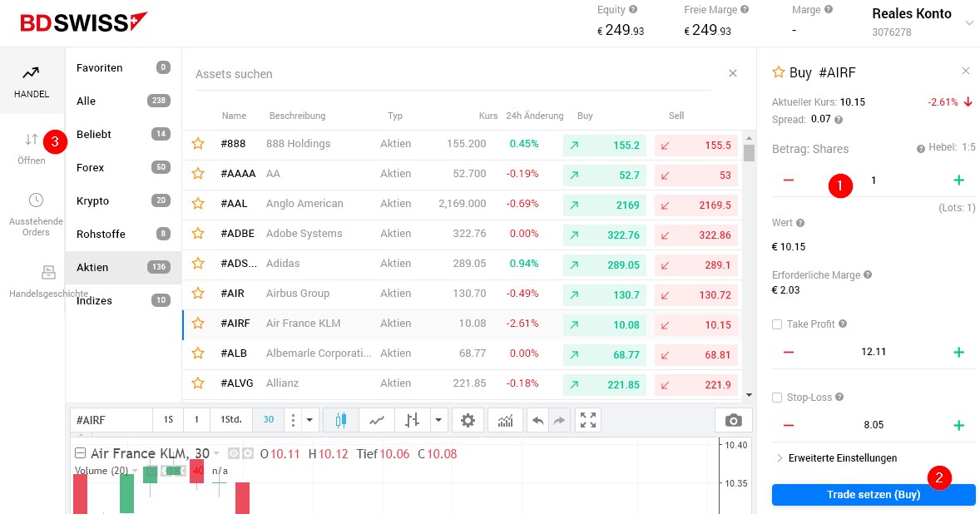The image size is (980, 514).
Task: Sell #AIRF at 10.15
Action: click(x=696, y=324)
